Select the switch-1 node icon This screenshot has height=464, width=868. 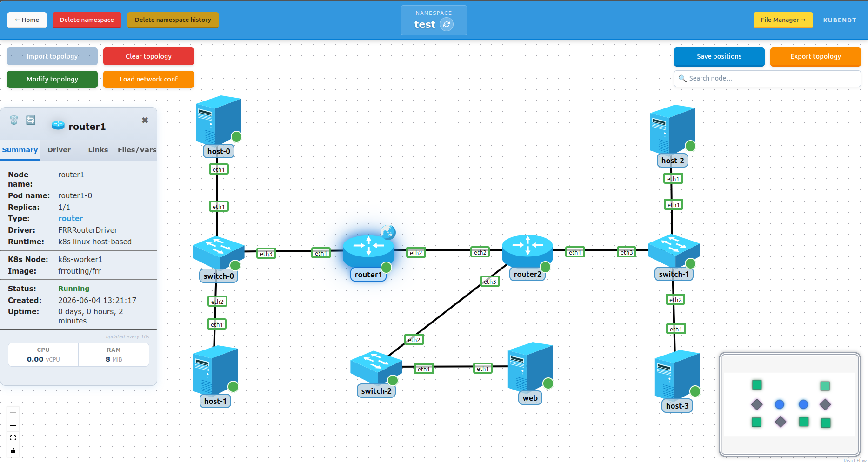click(674, 250)
